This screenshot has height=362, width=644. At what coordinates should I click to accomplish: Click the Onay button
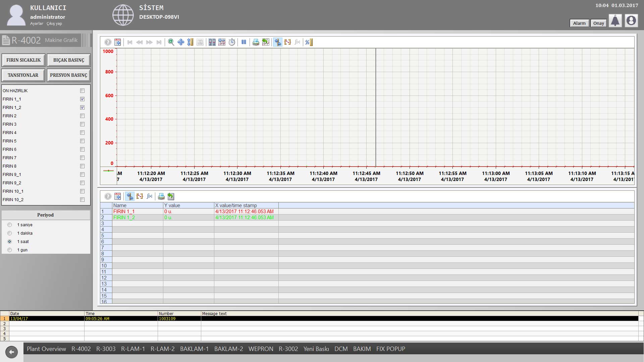point(598,23)
